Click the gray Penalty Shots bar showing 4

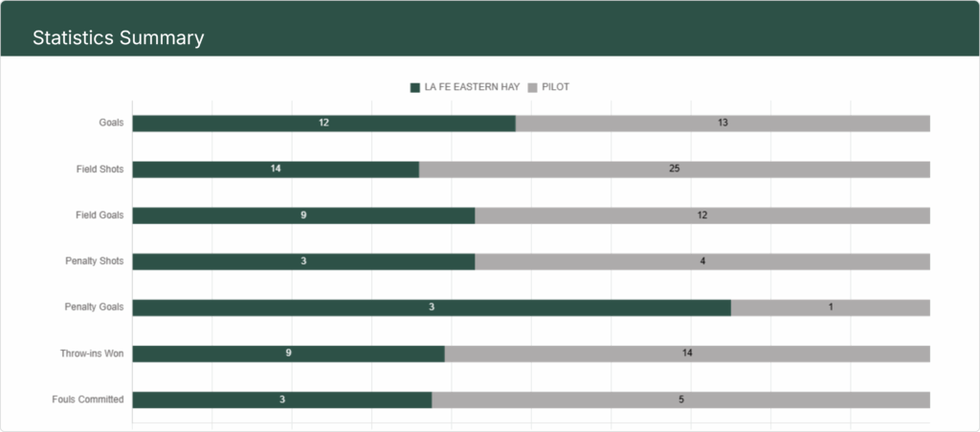click(x=702, y=261)
